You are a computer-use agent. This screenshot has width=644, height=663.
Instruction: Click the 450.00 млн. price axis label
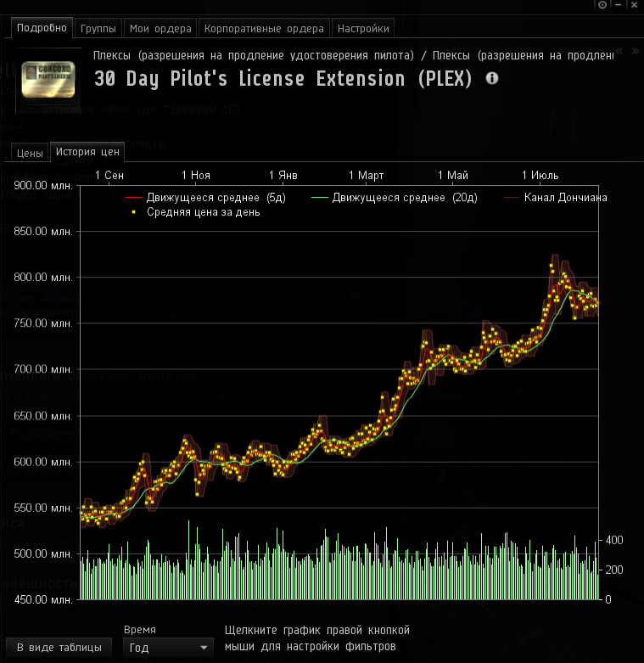[x=43, y=599]
